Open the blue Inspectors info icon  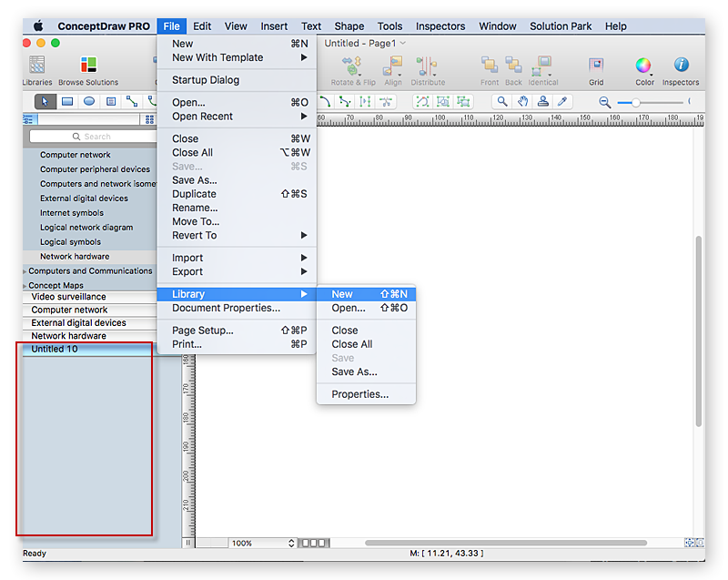(x=681, y=65)
